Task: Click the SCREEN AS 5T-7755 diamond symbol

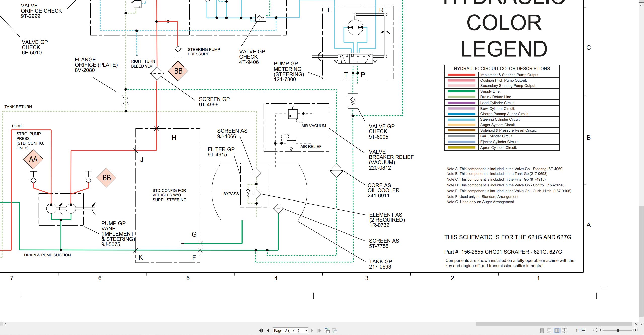Action: [278, 209]
